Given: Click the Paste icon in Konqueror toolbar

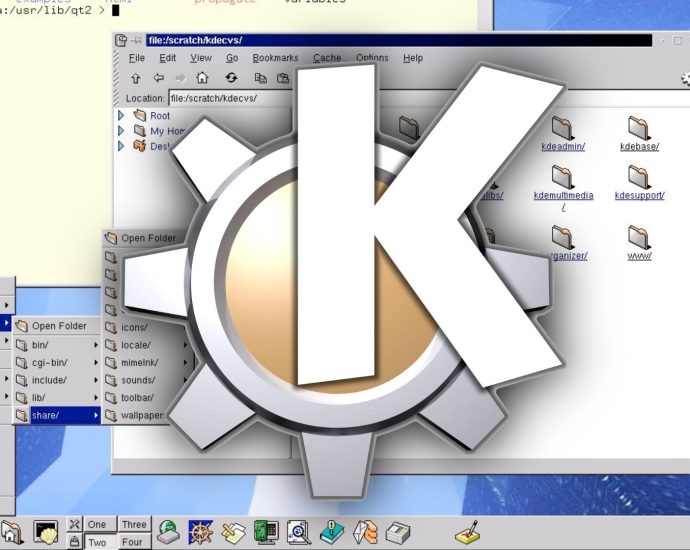Looking at the screenshot, I should (x=283, y=78).
